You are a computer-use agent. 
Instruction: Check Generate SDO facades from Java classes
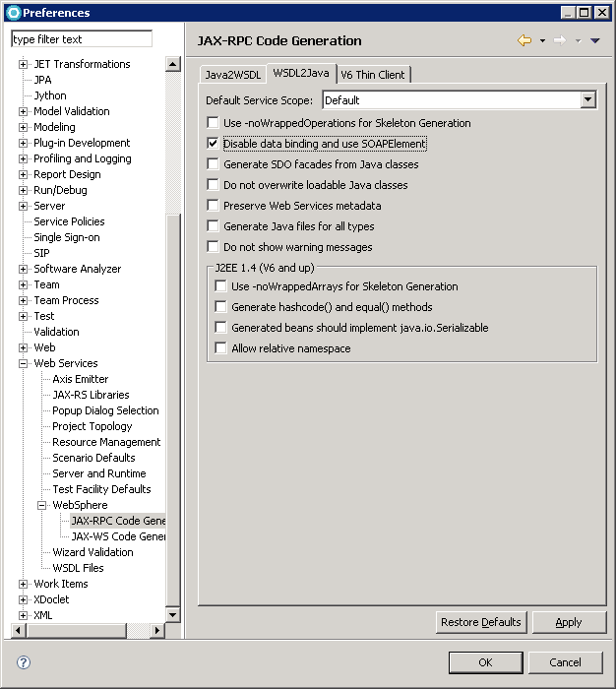213,164
